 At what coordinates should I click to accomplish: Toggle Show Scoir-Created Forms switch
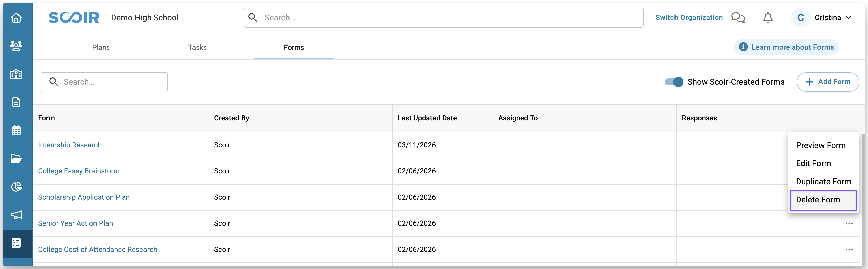pos(673,82)
